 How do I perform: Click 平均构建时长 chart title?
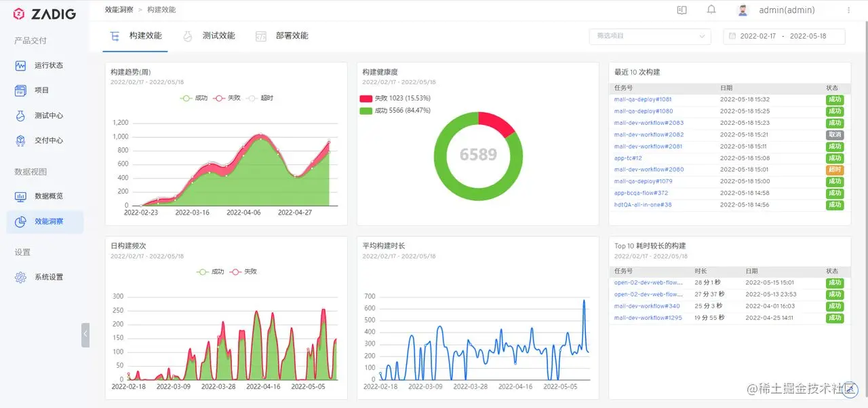point(384,245)
